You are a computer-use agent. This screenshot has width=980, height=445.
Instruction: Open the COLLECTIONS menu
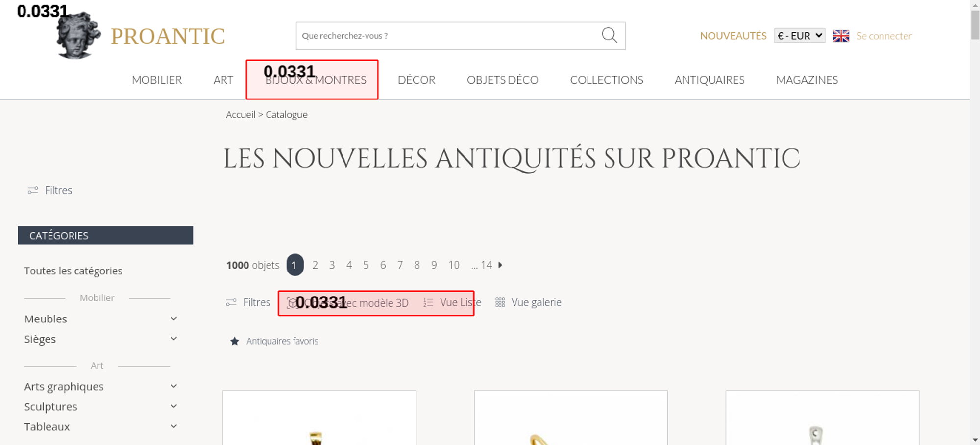pos(607,80)
